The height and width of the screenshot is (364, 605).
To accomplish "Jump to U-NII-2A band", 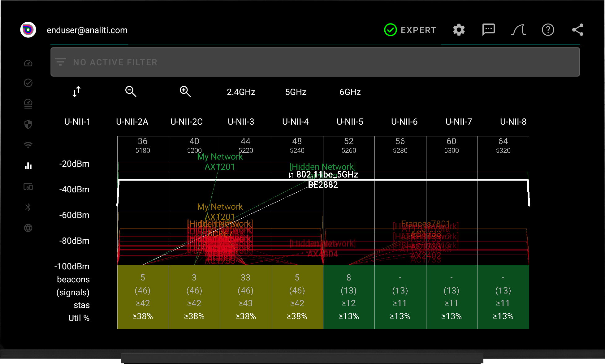I will tap(132, 122).
